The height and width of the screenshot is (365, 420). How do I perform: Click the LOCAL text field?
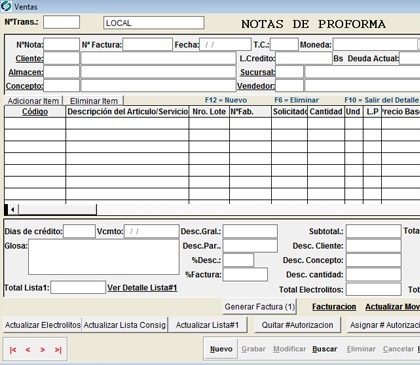pos(154,23)
